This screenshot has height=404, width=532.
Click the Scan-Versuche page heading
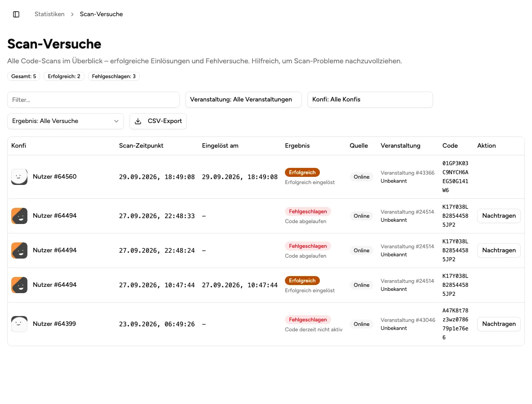tap(54, 44)
